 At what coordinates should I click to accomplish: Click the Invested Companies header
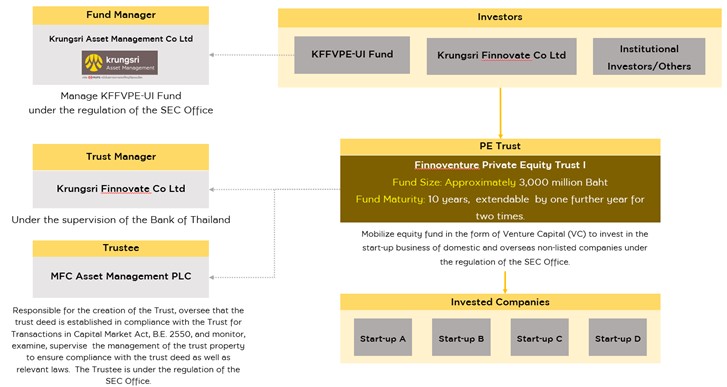500,302
